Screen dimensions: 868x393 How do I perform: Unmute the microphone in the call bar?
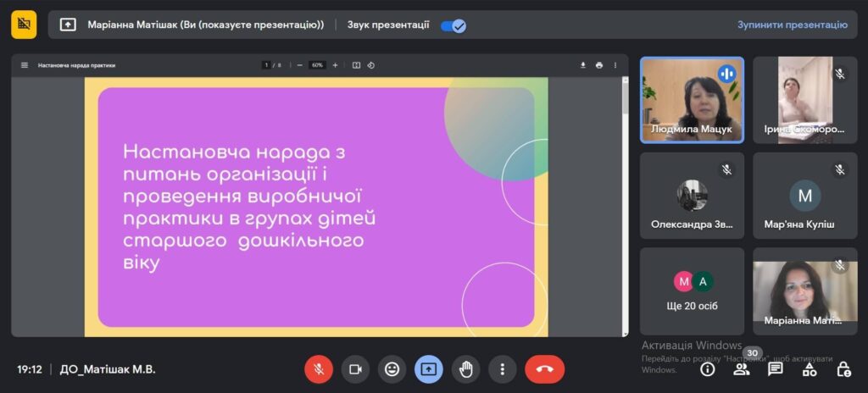coord(319,369)
